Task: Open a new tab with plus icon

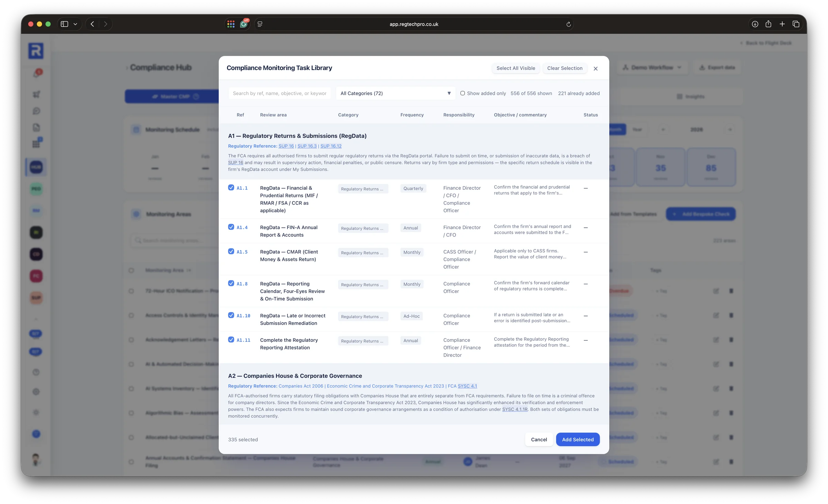Action: tap(782, 24)
